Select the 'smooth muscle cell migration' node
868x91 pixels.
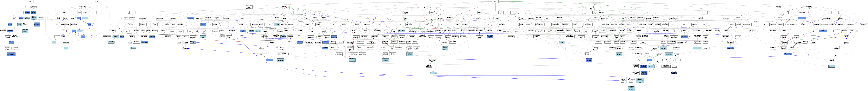click(x=438, y=31)
